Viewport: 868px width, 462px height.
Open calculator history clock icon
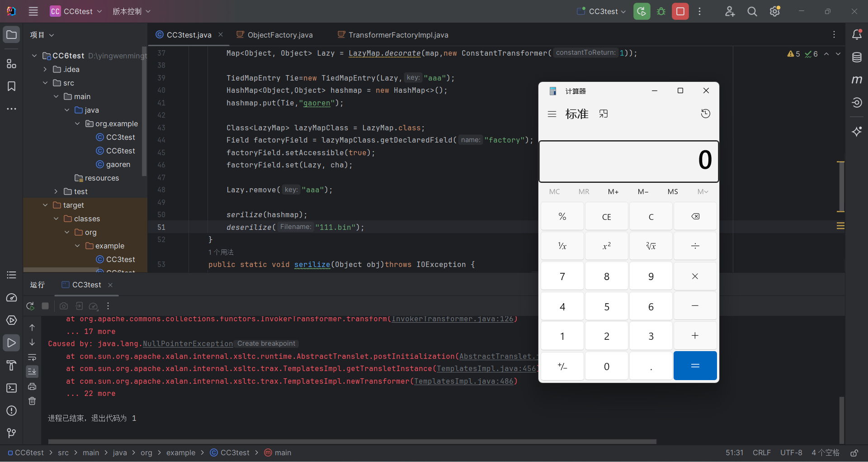click(x=705, y=114)
